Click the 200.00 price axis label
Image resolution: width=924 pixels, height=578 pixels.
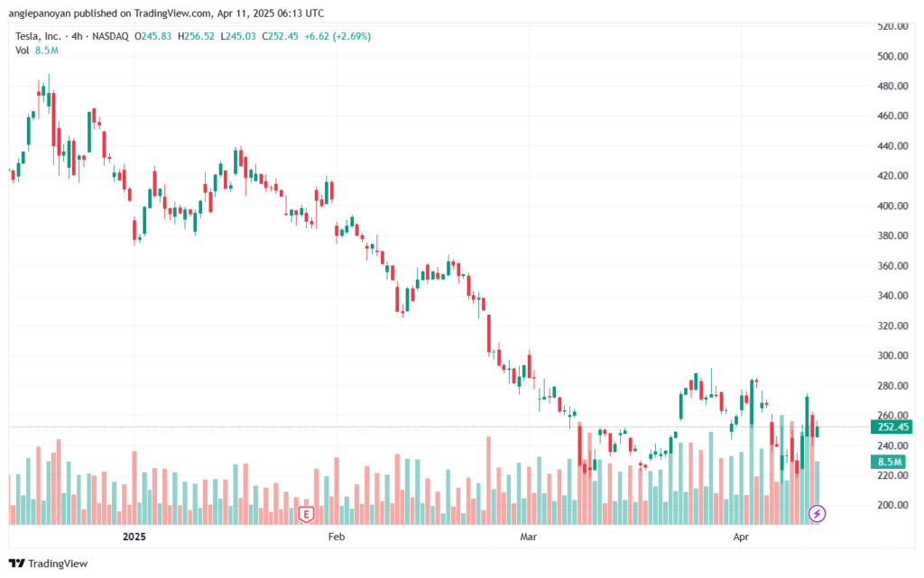(892, 505)
